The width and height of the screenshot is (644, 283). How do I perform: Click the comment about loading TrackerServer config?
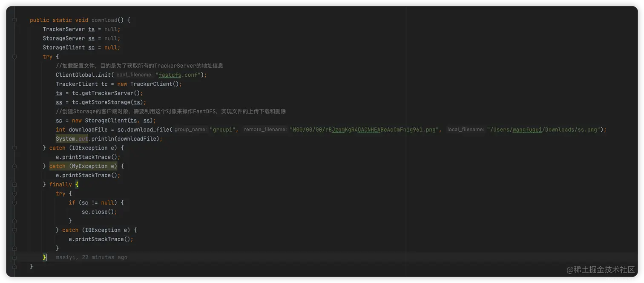pos(139,66)
